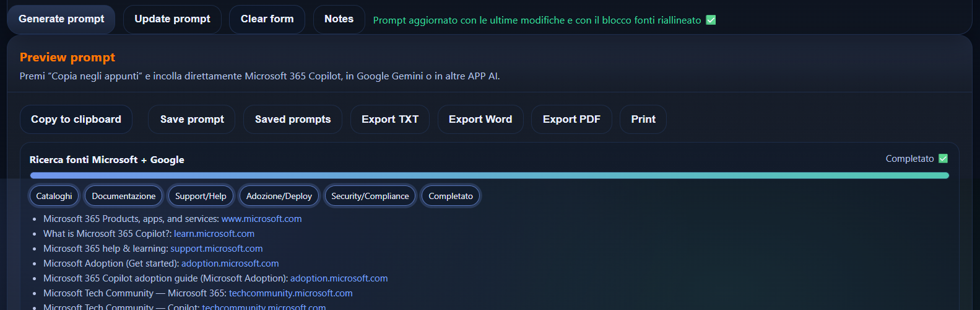This screenshot has height=310, width=980.
Task: Open the learn.microsoft.com link
Action: (x=214, y=234)
